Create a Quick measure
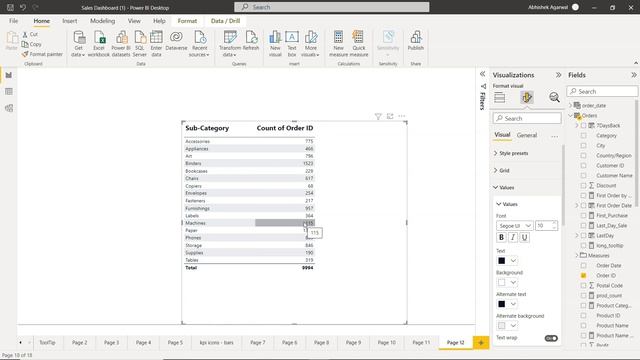640x360 pixels. click(359, 44)
